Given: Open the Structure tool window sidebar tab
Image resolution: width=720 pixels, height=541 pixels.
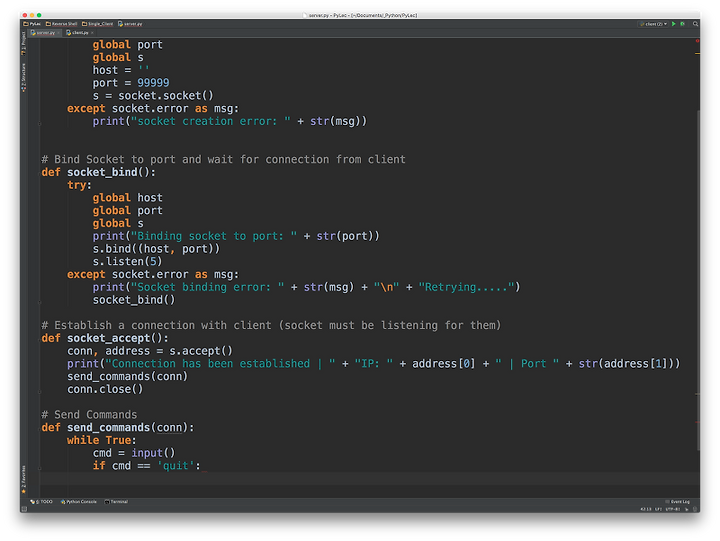Looking at the screenshot, I should 23,78.
